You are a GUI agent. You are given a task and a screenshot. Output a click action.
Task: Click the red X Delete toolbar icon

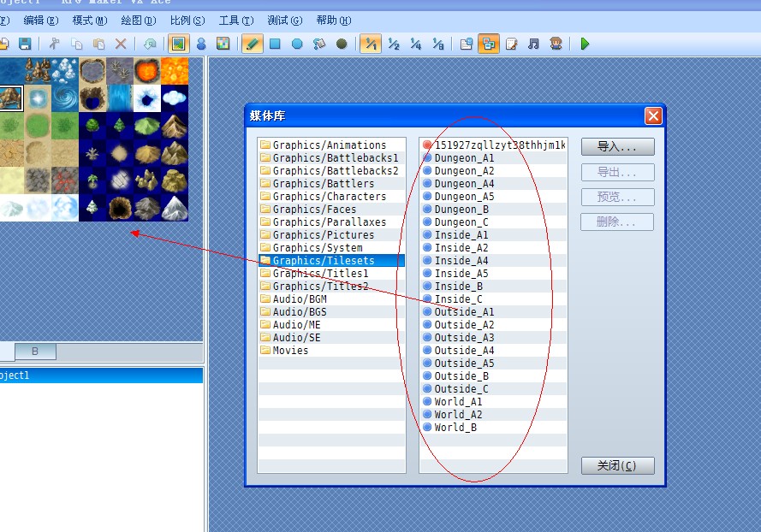click(121, 44)
